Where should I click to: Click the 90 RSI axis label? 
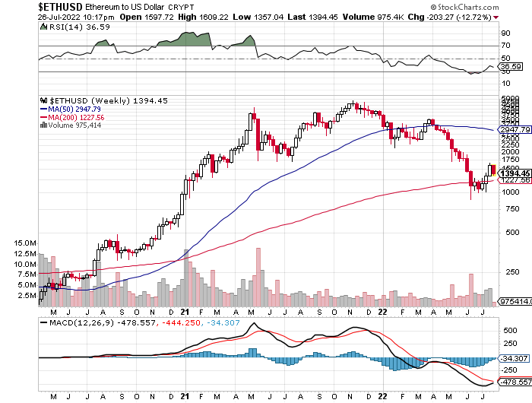pos(505,33)
